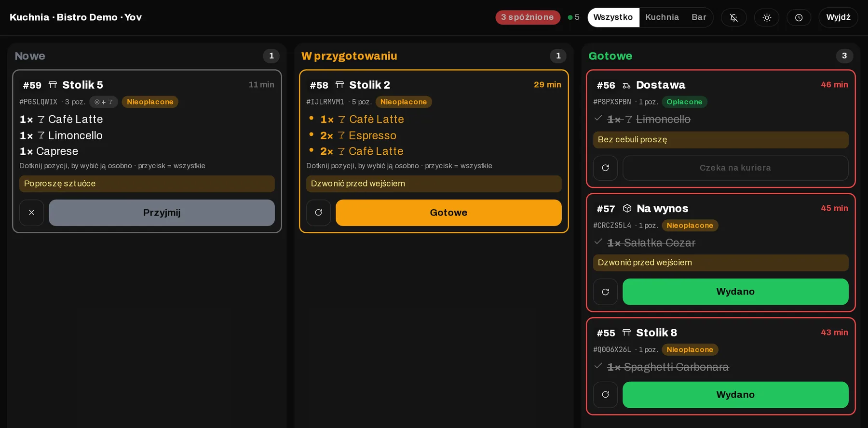Mark order #57 Na wynos as Wydano
The image size is (868, 428).
coord(735,292)
